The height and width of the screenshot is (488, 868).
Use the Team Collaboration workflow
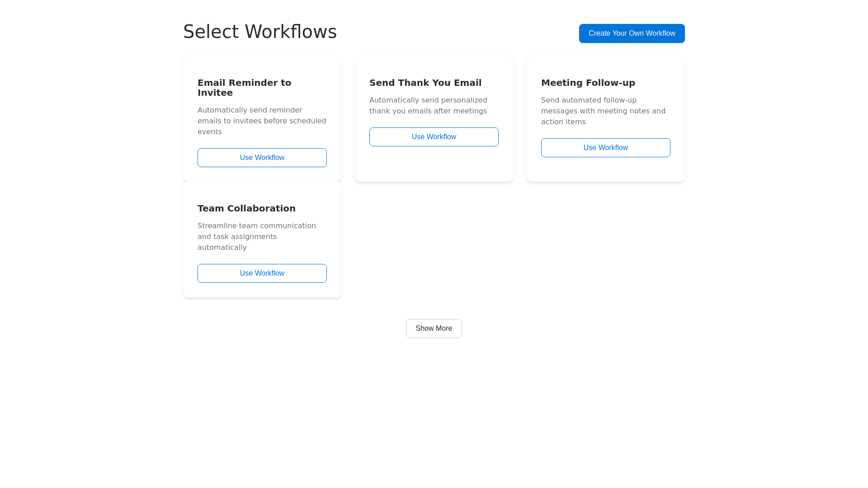(262, 273)
